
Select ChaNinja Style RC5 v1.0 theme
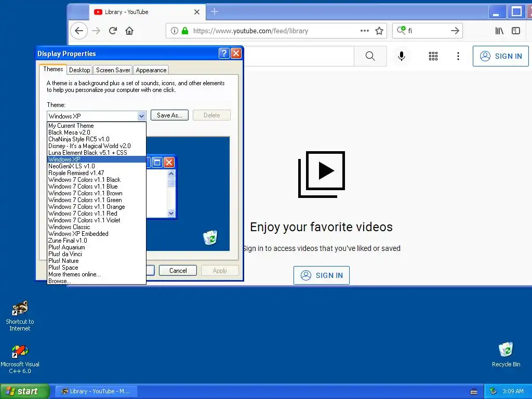click(x=96, y=139)
